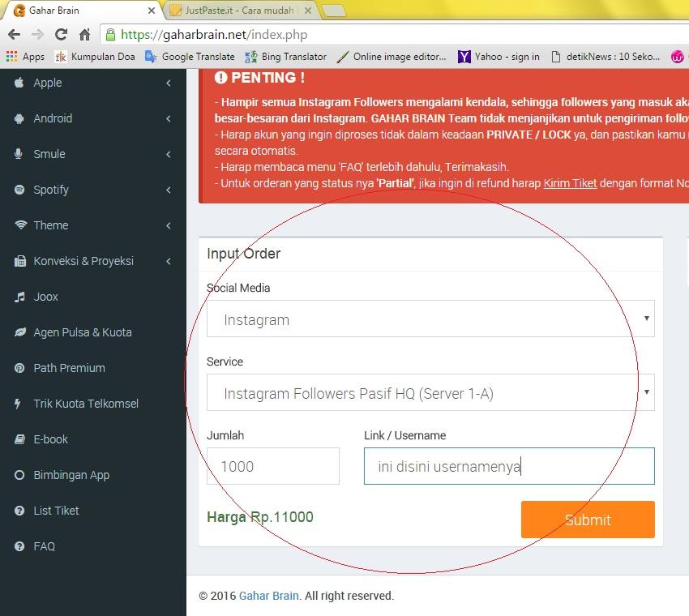Image resolution: width=689 pixels, height=616 pixels.
Task: Click the Apple icon in sidebar
Action: click(19, 83)
